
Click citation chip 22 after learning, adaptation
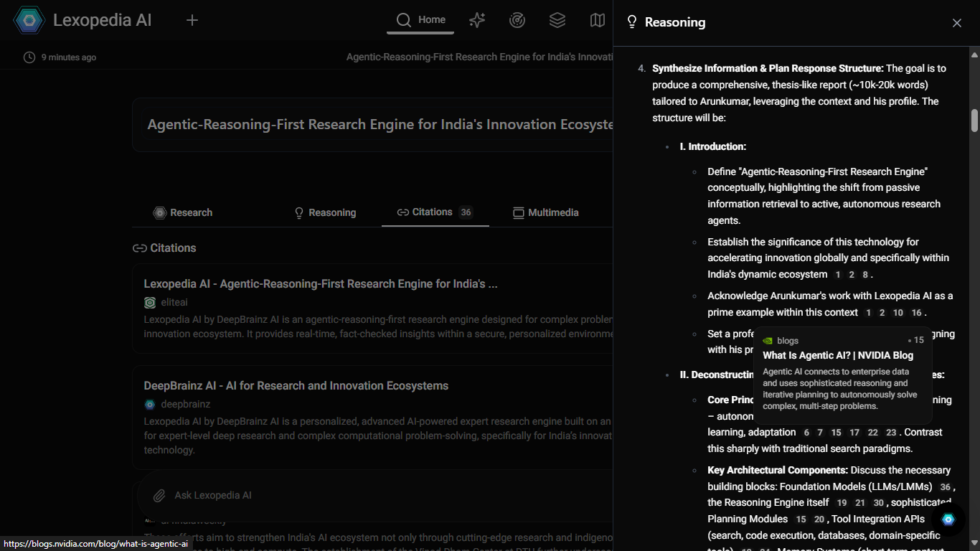872,433
